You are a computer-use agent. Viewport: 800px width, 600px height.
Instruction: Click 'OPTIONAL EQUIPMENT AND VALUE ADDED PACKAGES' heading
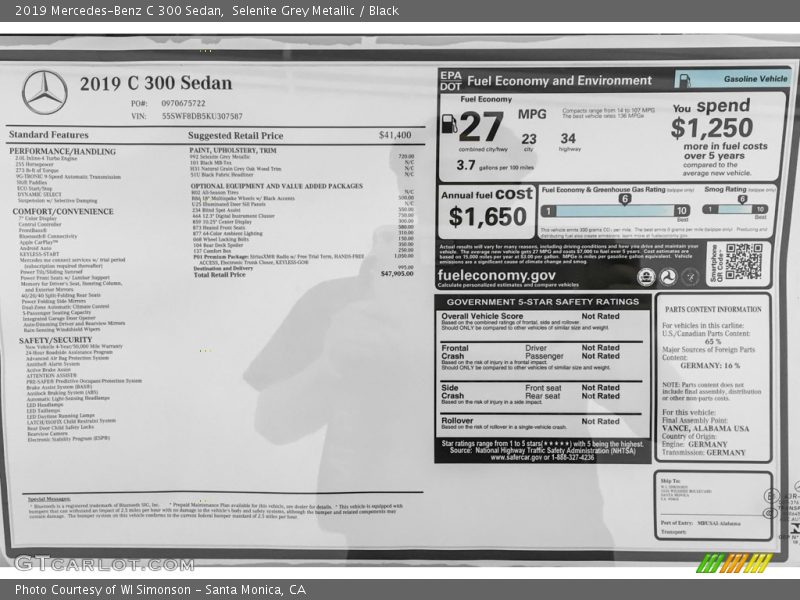277,186
